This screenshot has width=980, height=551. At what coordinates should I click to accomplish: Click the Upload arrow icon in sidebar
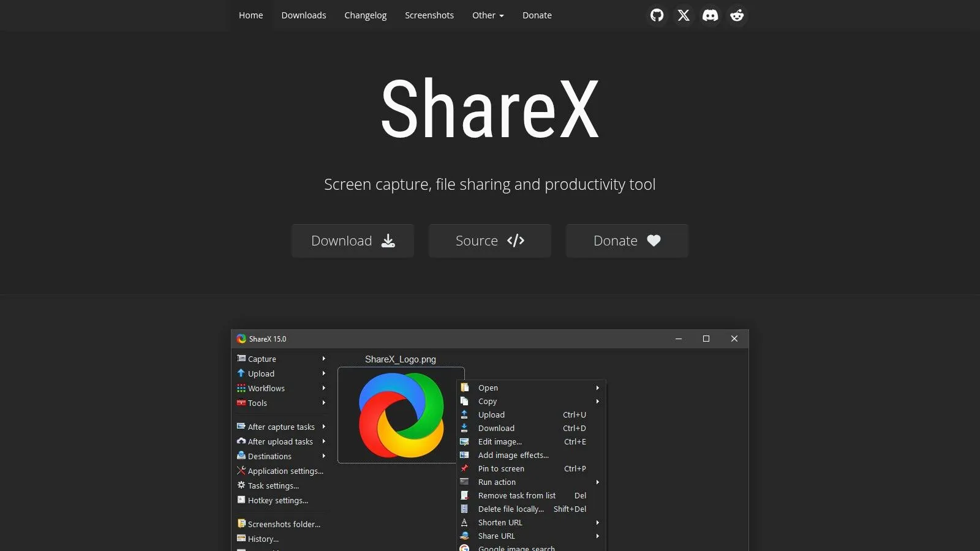coord(241,373)
